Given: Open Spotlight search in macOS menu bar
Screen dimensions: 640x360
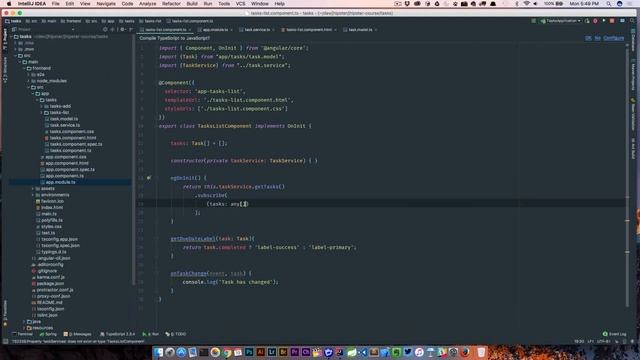Looking at the screenshot, I should (609, 4).
